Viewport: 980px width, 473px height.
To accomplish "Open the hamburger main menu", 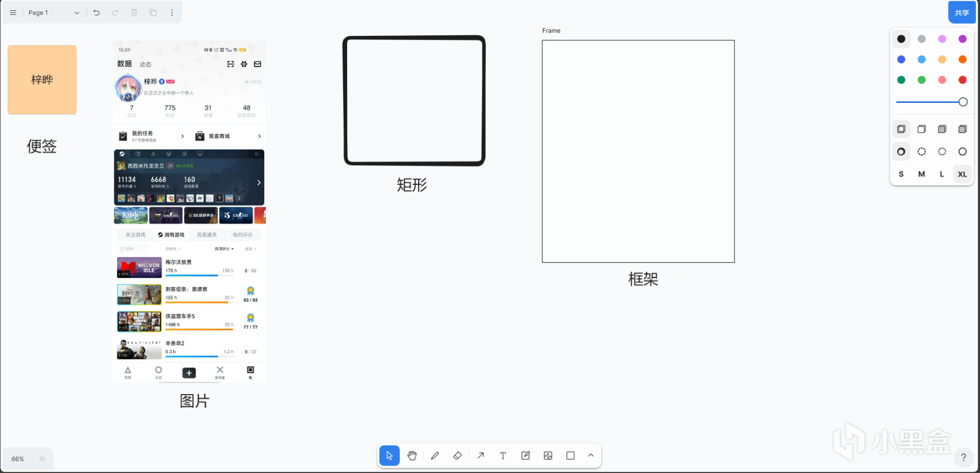I will point(13,13).
